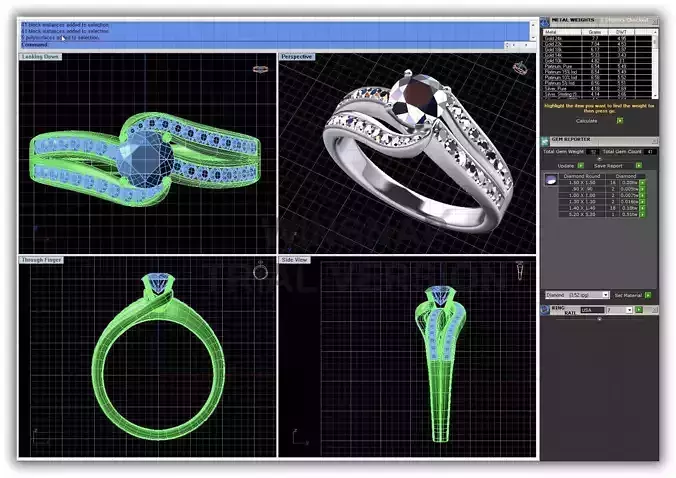Select gems via 1.50 X 1.50 row arrow

642,183
